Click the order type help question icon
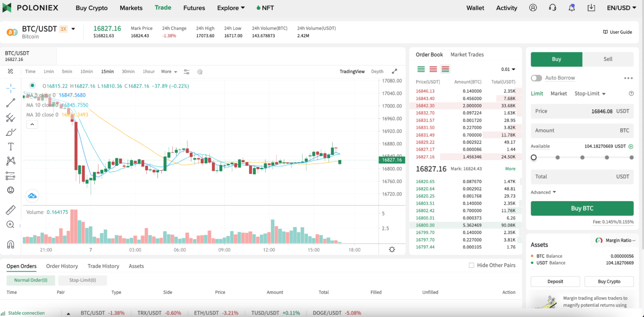Screen dimensions: 644x317 point(631,94)
